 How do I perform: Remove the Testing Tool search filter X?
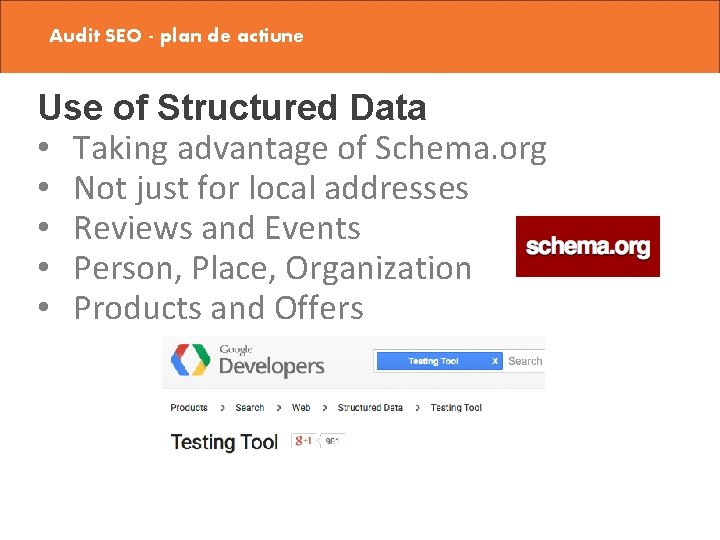(495, 361)
